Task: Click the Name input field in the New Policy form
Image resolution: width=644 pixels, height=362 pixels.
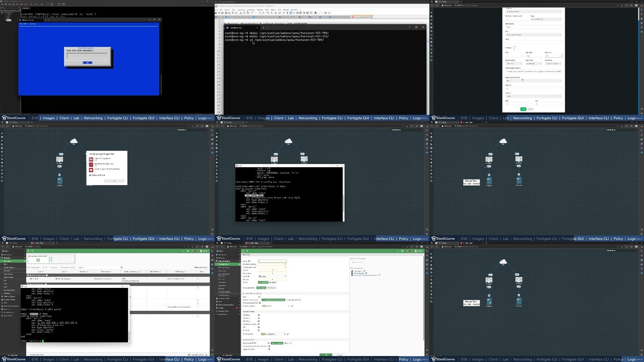Action: pos(272,261)
